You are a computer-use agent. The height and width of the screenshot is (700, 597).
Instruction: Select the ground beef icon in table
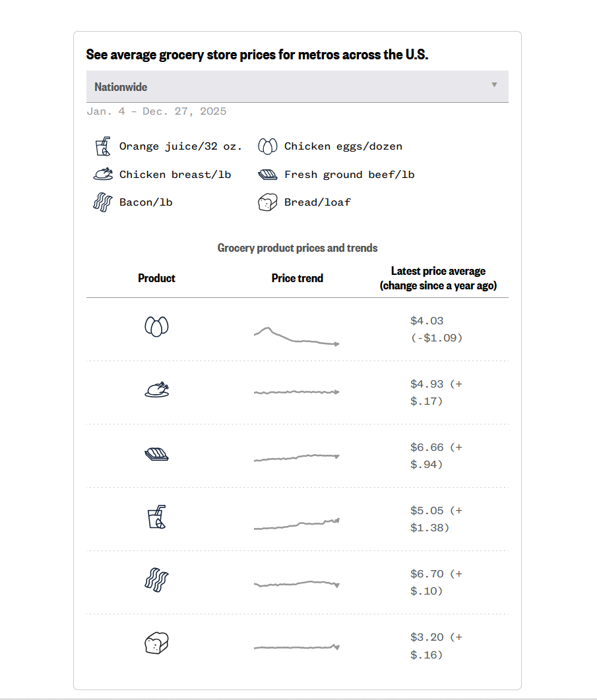tap(156, 453)
